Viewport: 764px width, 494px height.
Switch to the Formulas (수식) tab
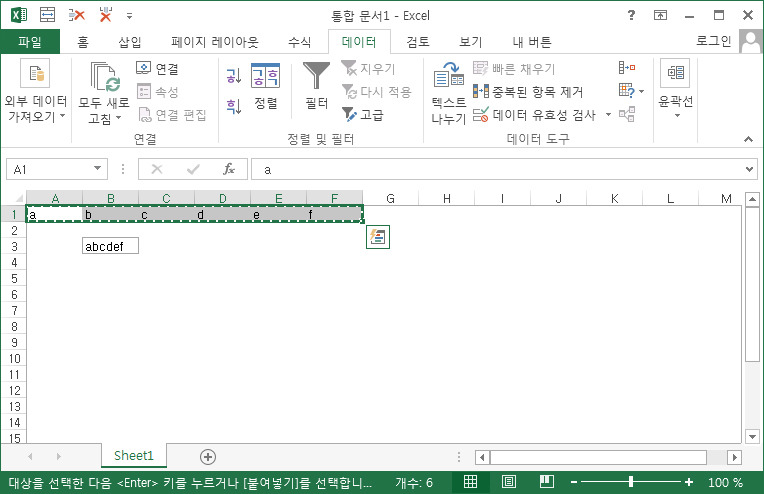tap(299, 42)
